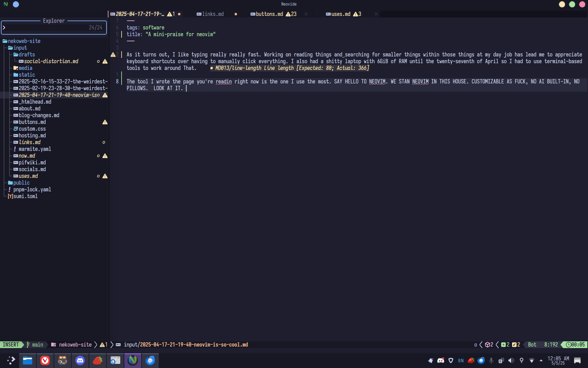Close the uses.md tab
The height and width of the screenshot is (368, 588).
(376, 14)
